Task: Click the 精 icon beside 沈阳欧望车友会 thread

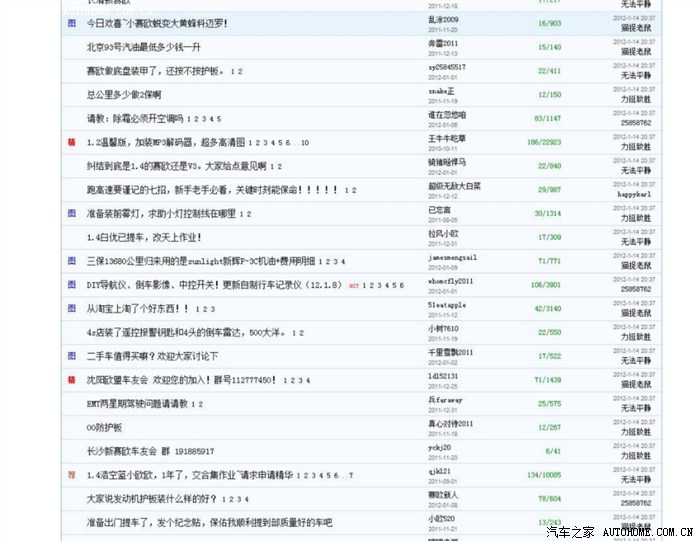Action: [x=71, y=380]
